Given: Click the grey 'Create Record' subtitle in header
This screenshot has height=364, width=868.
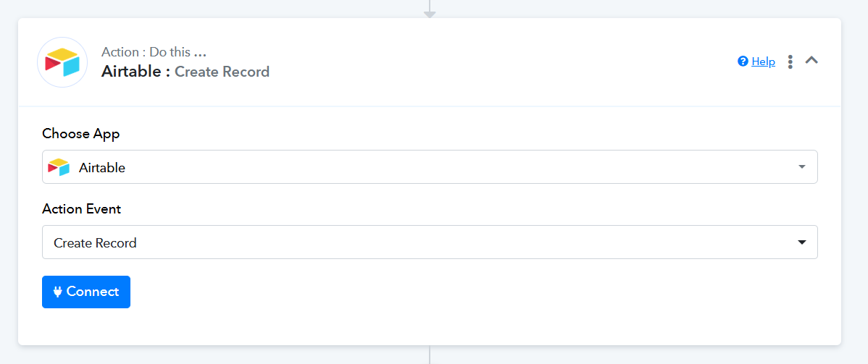Looking at the screenshot, I should click(222, 72).
